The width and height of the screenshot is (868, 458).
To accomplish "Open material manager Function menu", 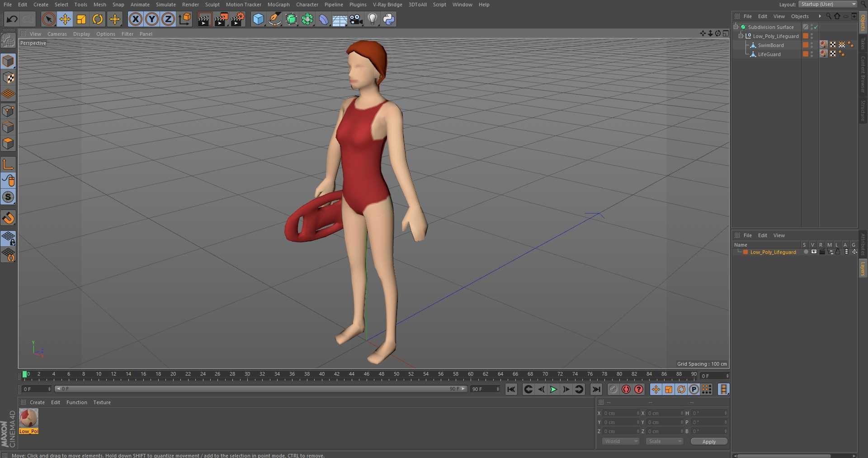I will point(76,402).
